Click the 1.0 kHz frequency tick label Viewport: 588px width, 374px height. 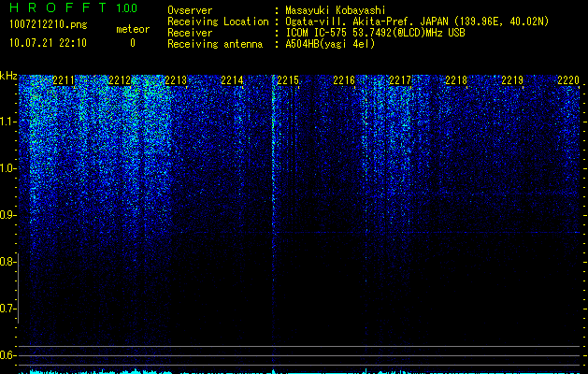click(x=7, y=168)
